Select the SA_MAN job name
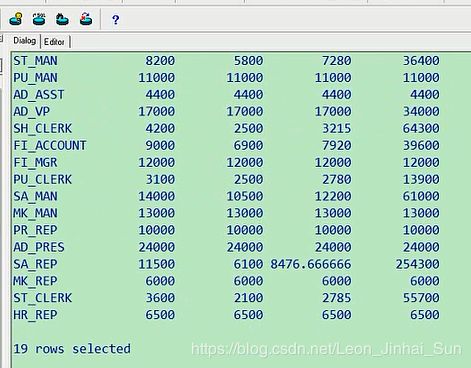Screen dimensions: 471x368 [x=35, y=196]
